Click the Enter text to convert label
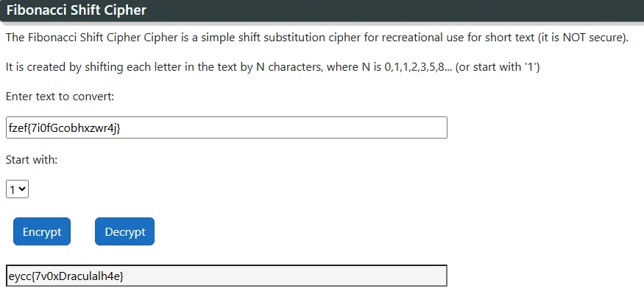 coord(60,97)
